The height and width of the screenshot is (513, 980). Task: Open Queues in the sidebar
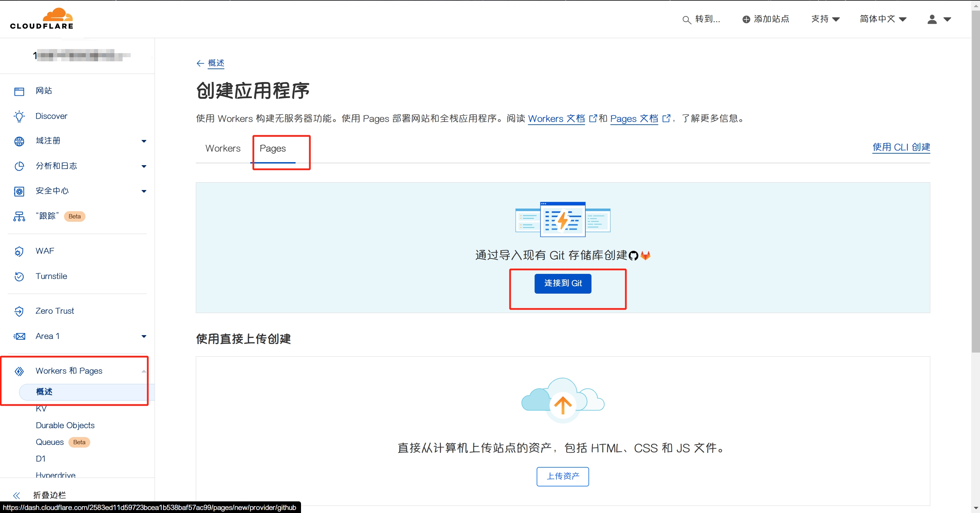click(x=49, y=442)
